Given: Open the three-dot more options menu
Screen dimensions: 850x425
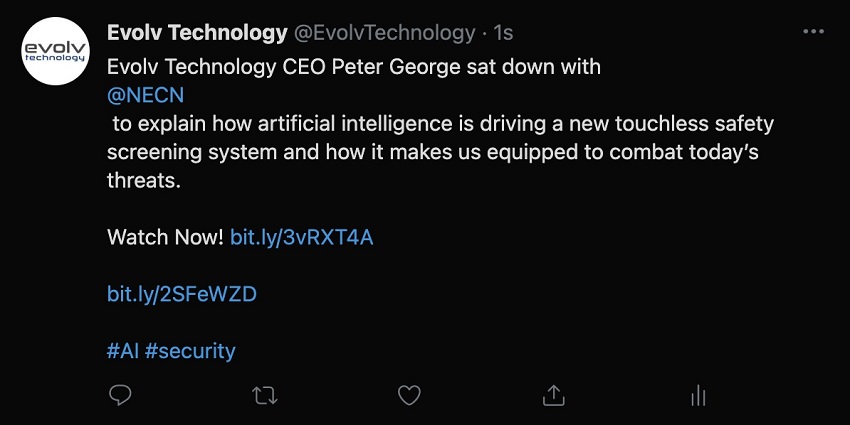Looking at the screenshot, I should tap(813, 32).
